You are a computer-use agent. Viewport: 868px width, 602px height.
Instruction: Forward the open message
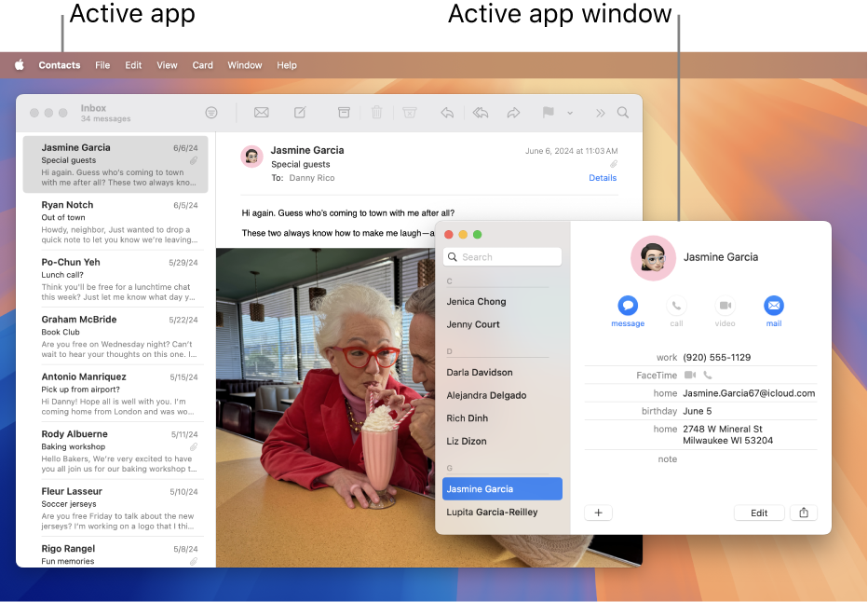pos(513,112)
